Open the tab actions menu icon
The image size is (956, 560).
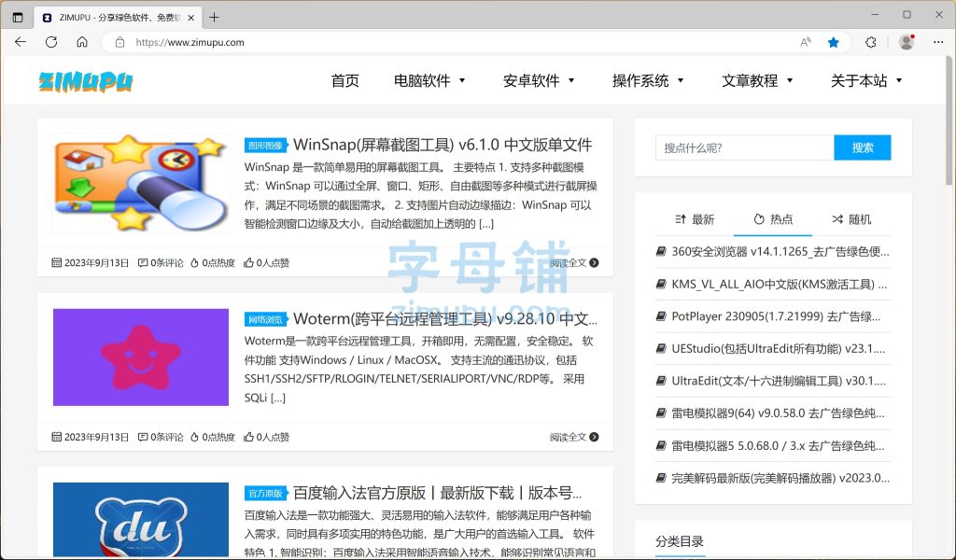[18, 17]
